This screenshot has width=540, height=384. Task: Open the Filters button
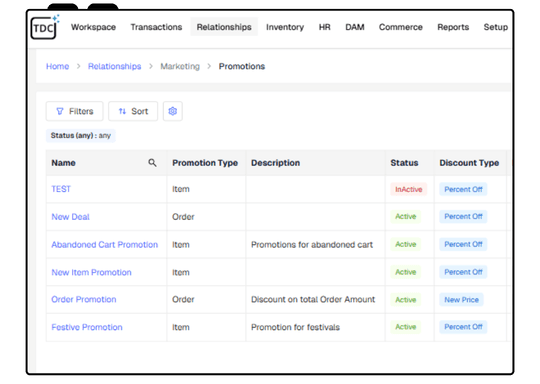pos(74,111)
